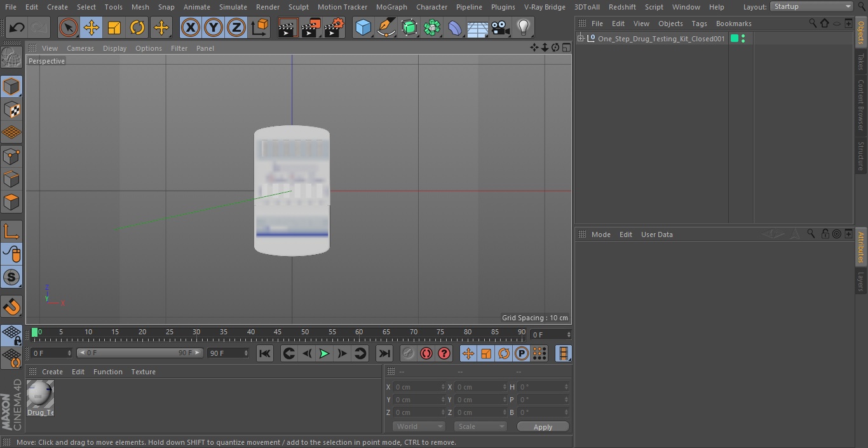The height and width of the screenshot is (448, 868).
Task: Open the MoGraph menu
Action: [391, 6]
